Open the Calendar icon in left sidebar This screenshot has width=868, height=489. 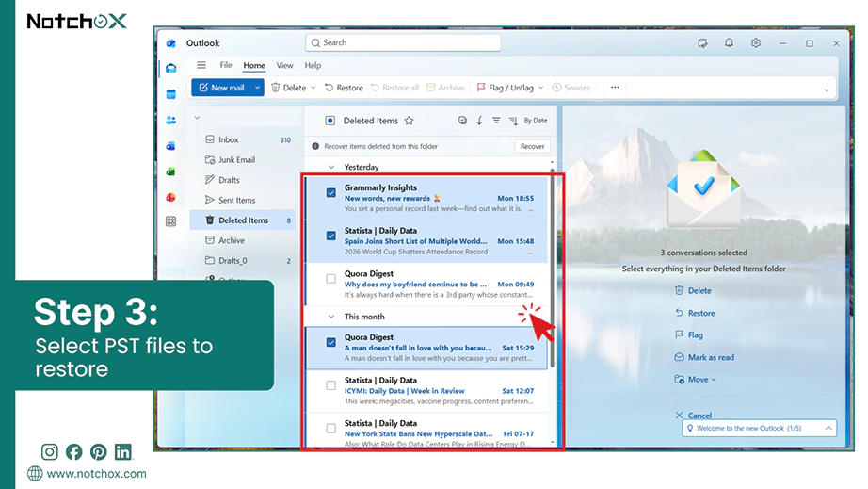[171, 95]
